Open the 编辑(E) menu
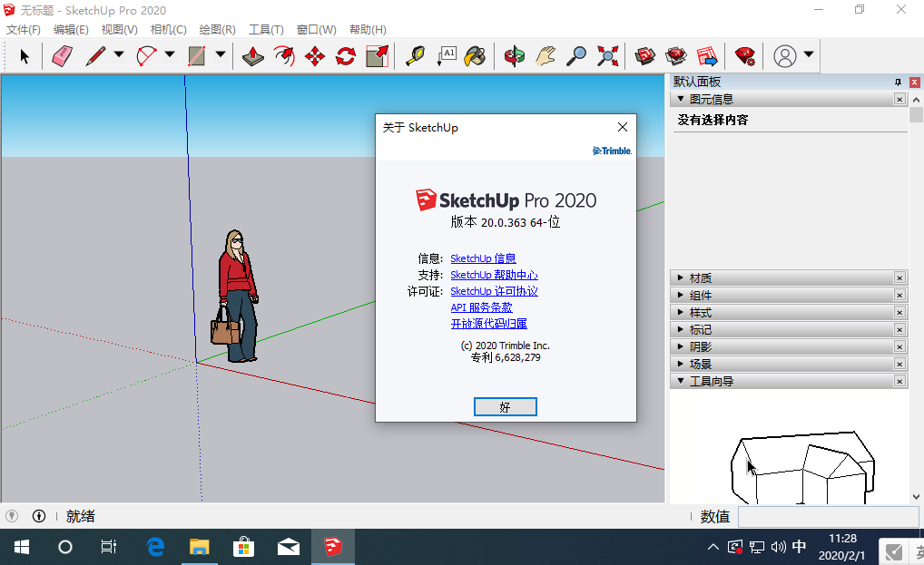Image resolution: width=924 pixels, height=565 pixels. 71,29
